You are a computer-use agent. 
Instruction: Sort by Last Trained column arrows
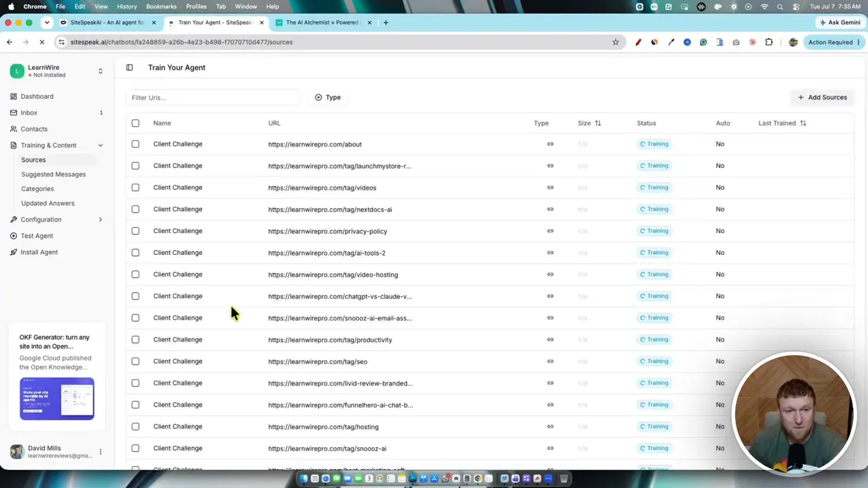(x=803, y=123)
